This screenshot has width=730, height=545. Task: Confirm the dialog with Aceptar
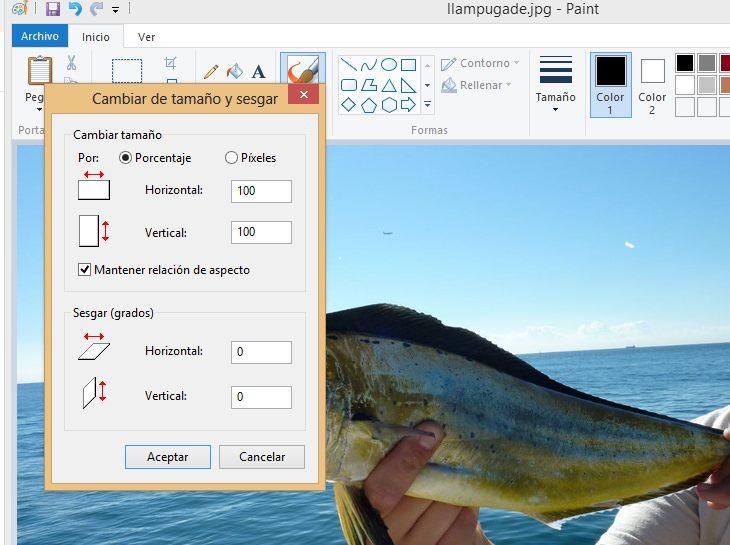pos(168,457)
